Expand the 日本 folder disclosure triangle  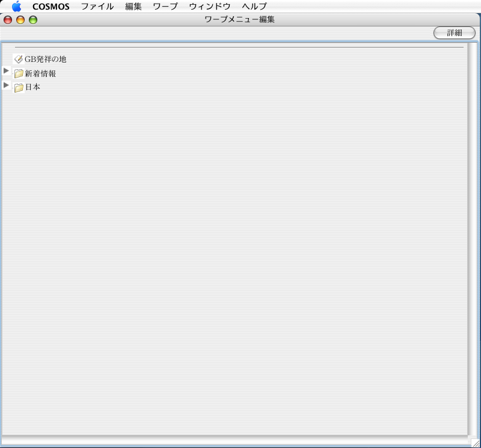pos(6,85)
